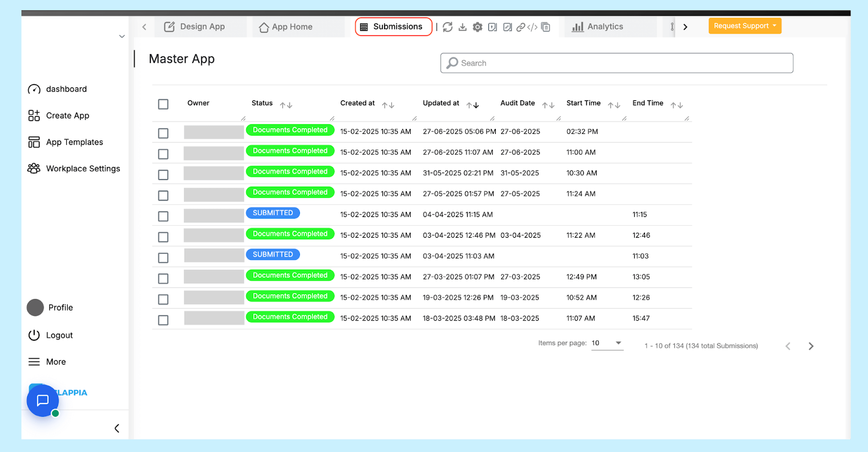Click Start Time cell 02:32 PM
This screenshot has width=868, height=452.
582,132
